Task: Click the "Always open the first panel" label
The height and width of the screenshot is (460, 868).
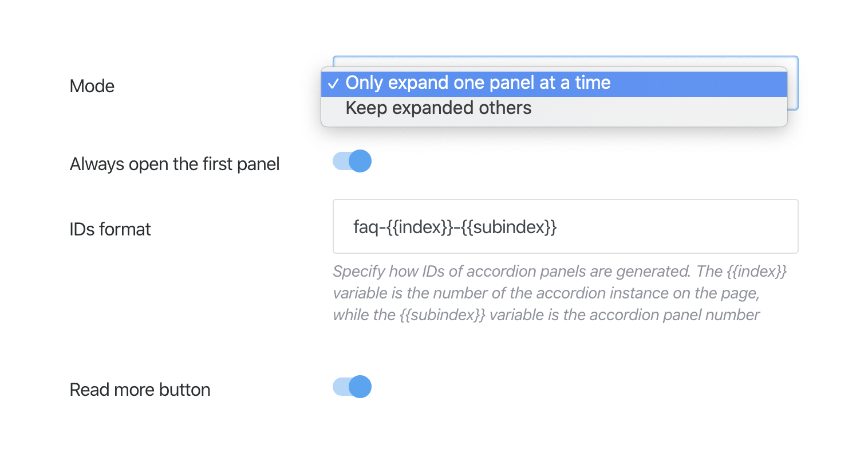Action: (x=174, y=164)
